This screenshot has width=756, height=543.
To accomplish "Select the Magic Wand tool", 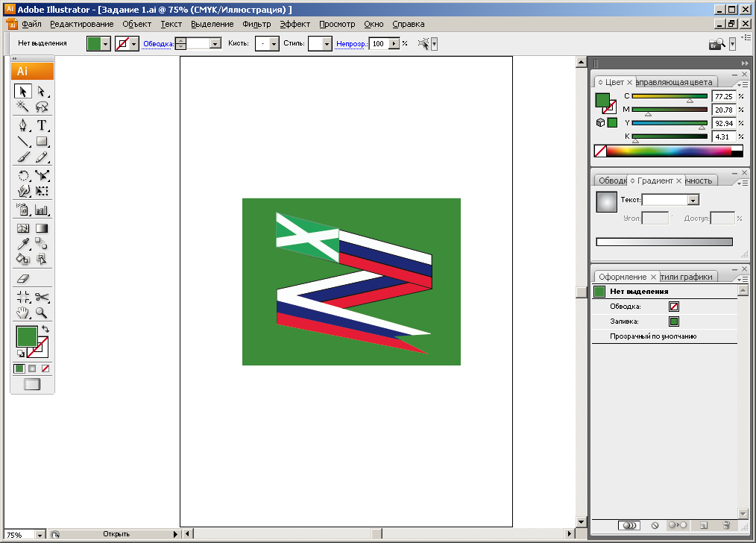I will click(x=22, y=106).
